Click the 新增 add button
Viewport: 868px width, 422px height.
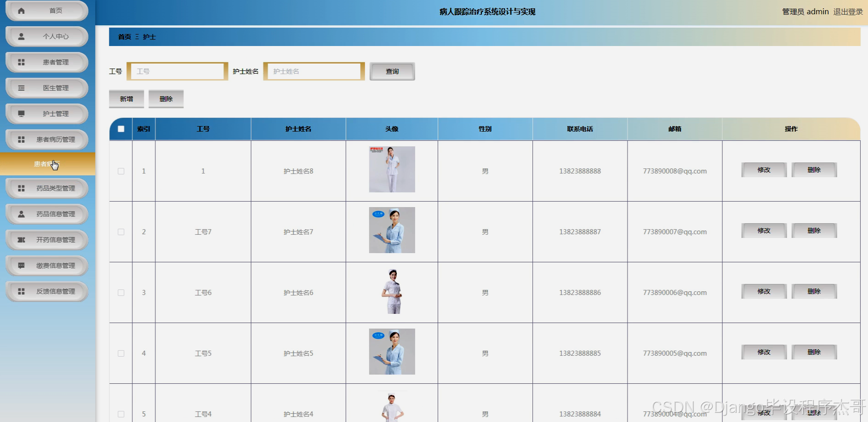point(126,99)
